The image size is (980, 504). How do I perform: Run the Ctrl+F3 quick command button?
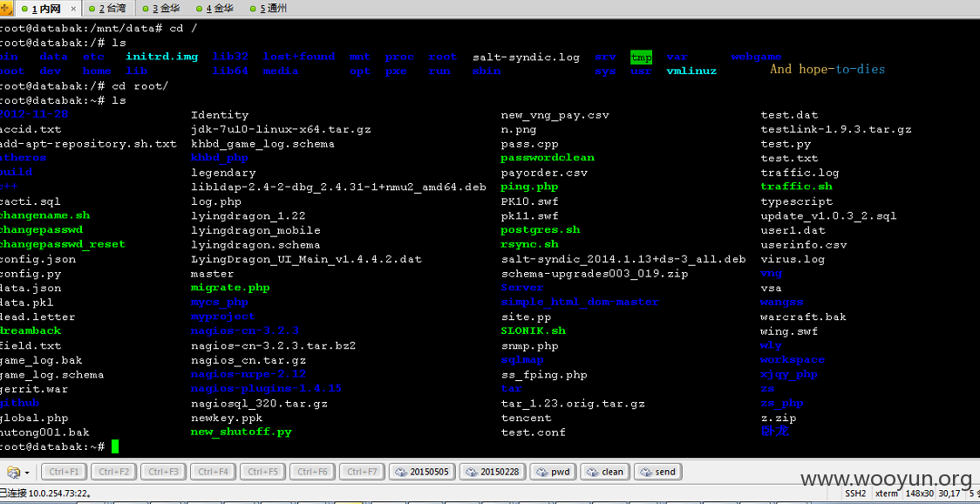[163, 472]
